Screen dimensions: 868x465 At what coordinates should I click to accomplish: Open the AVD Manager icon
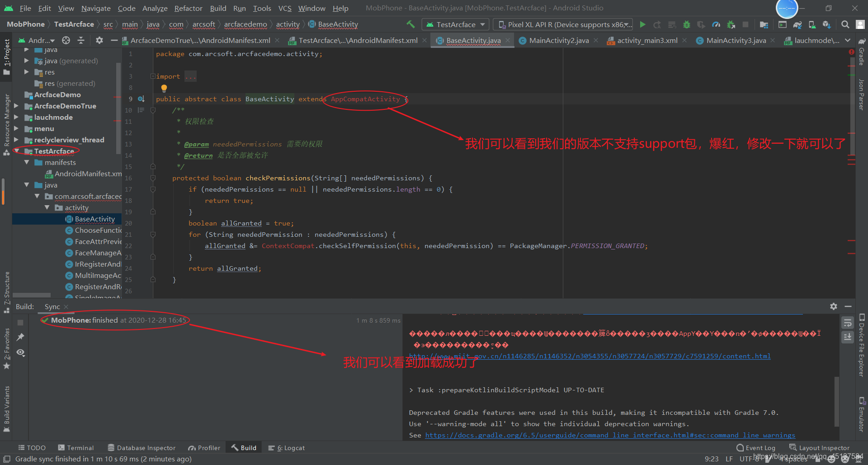tap(812, 24)
